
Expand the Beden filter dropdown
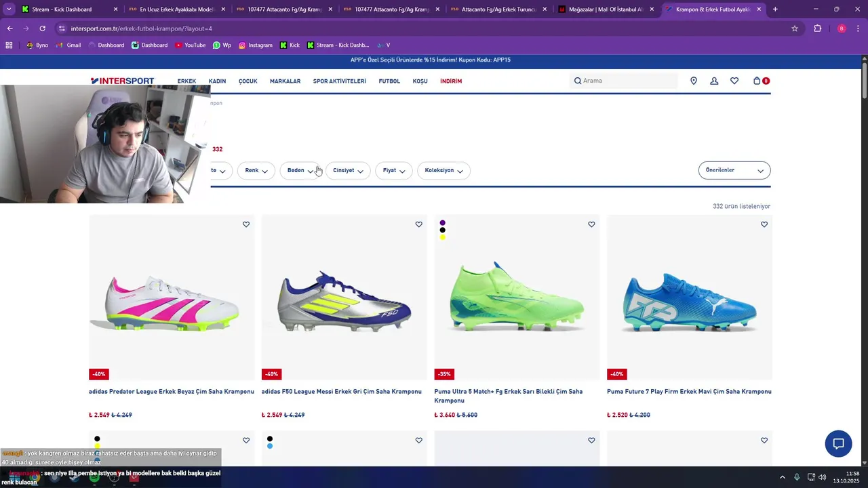pyautogui.click(x=300, y=171)
